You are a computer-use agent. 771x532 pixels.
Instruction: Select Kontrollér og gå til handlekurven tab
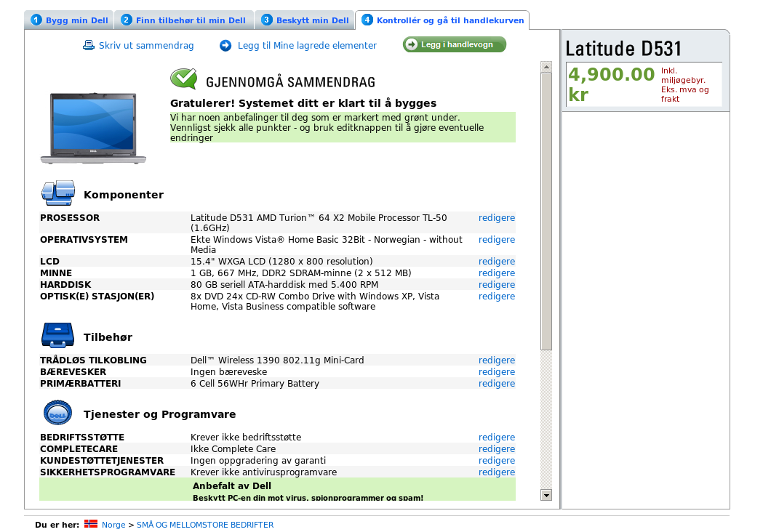coord(442,20)
